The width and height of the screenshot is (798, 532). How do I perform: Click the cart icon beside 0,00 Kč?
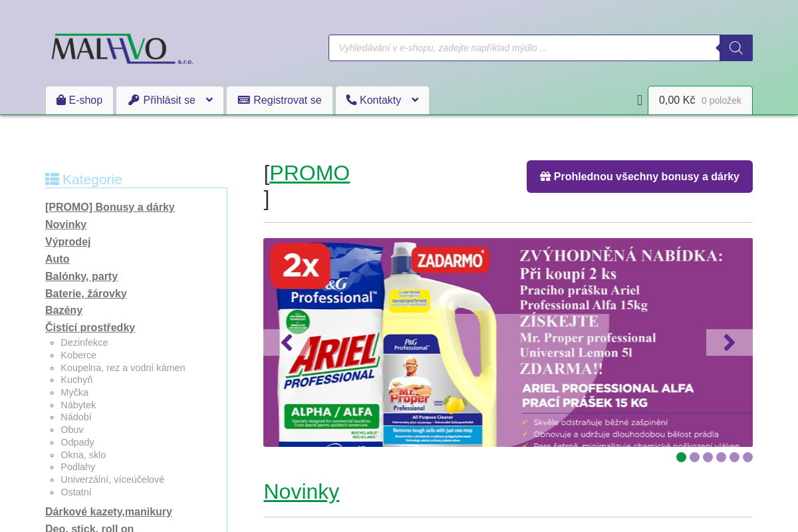coord(640,100)
